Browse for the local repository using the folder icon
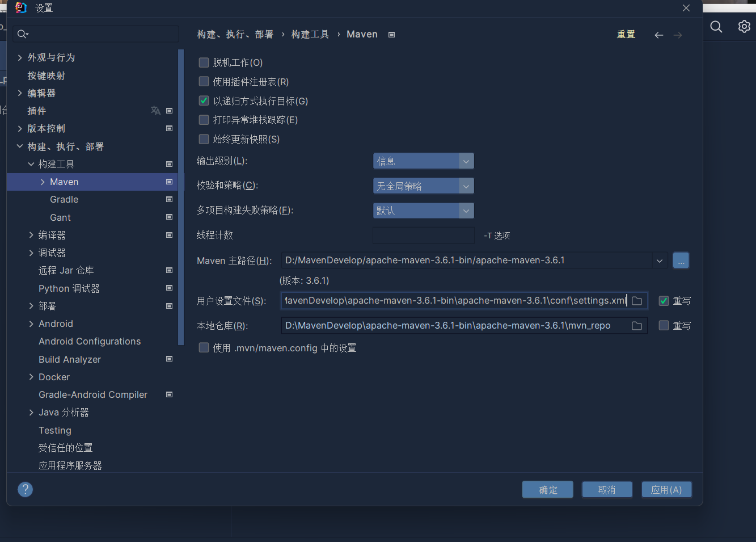Image resolution: width=756 pixels, height=542 pixels. click(637, 326)
